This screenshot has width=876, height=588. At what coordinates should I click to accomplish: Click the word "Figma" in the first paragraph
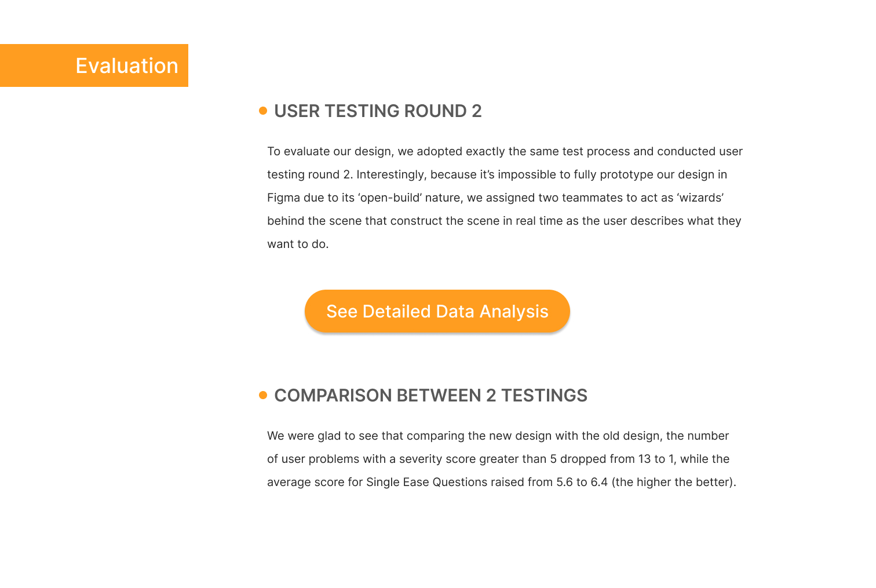(x=283, y=198)
